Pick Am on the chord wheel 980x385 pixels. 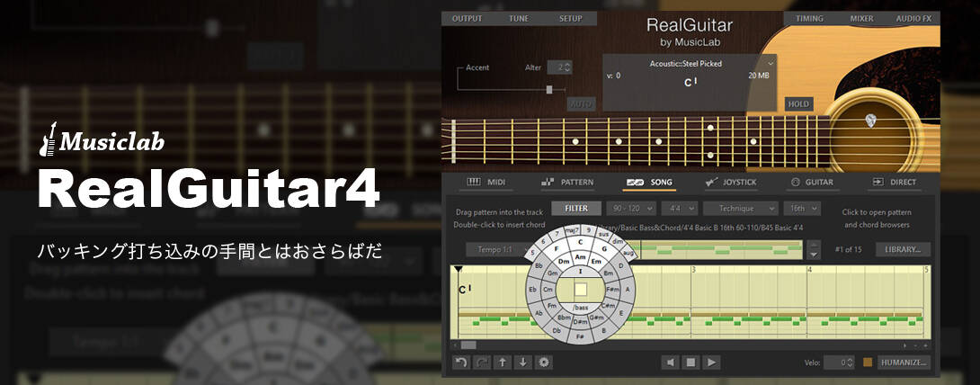coord(581,257)
